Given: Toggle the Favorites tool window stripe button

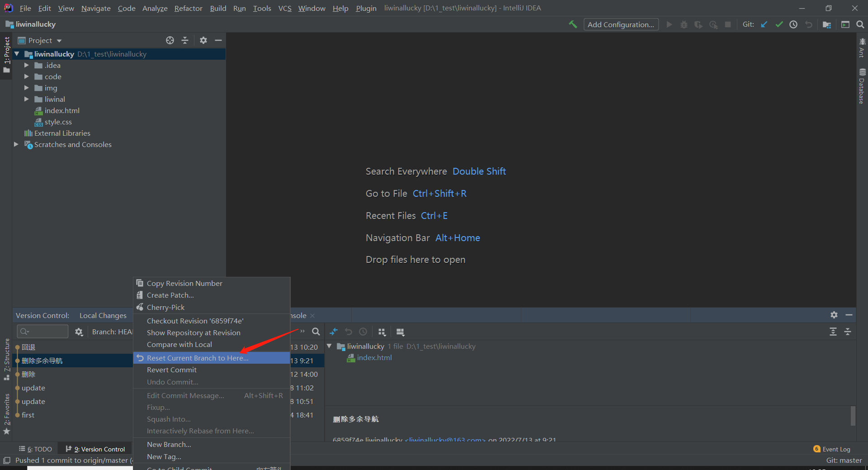Looking at the screenshot, I should click(6, 414).
